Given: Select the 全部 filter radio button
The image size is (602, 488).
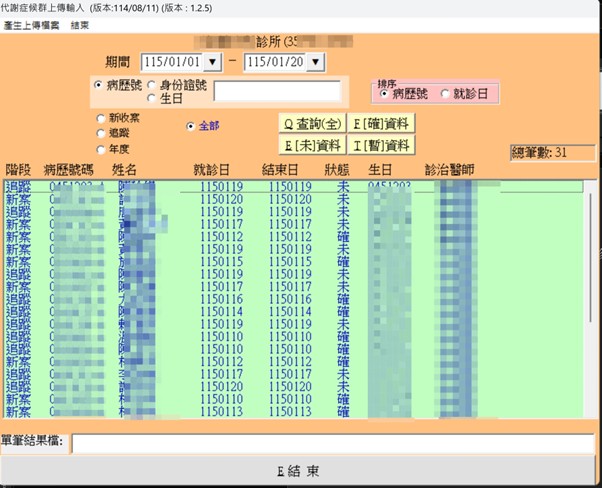Looking at the screenshot, I should 191,127.
